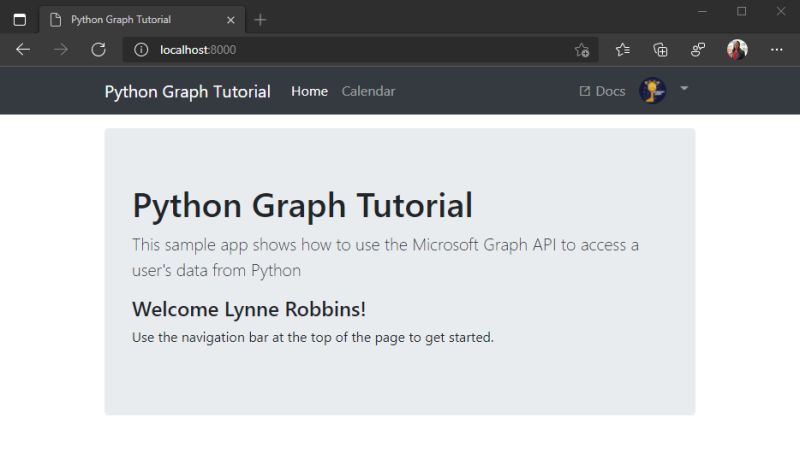Select the Python Graph Tutorial browser tab

pos(142,20)
